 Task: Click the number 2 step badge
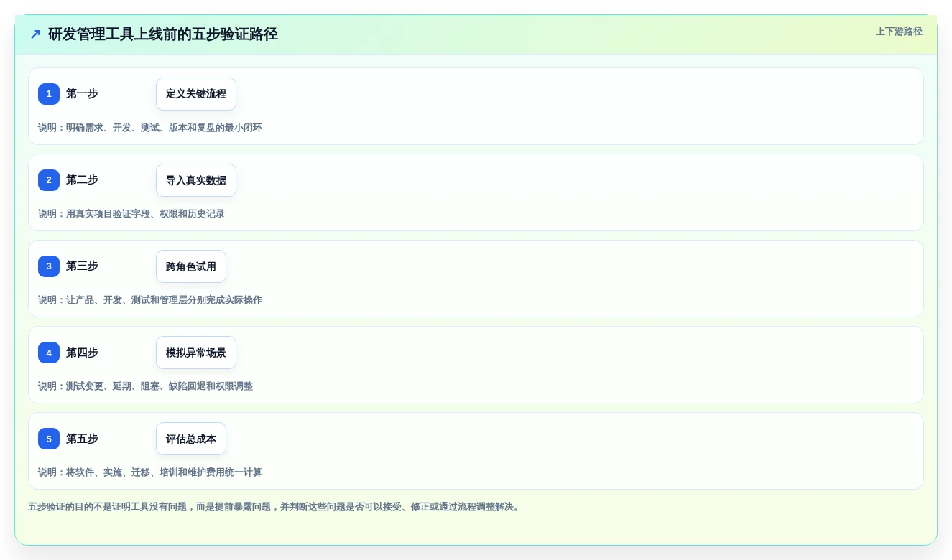49,180
